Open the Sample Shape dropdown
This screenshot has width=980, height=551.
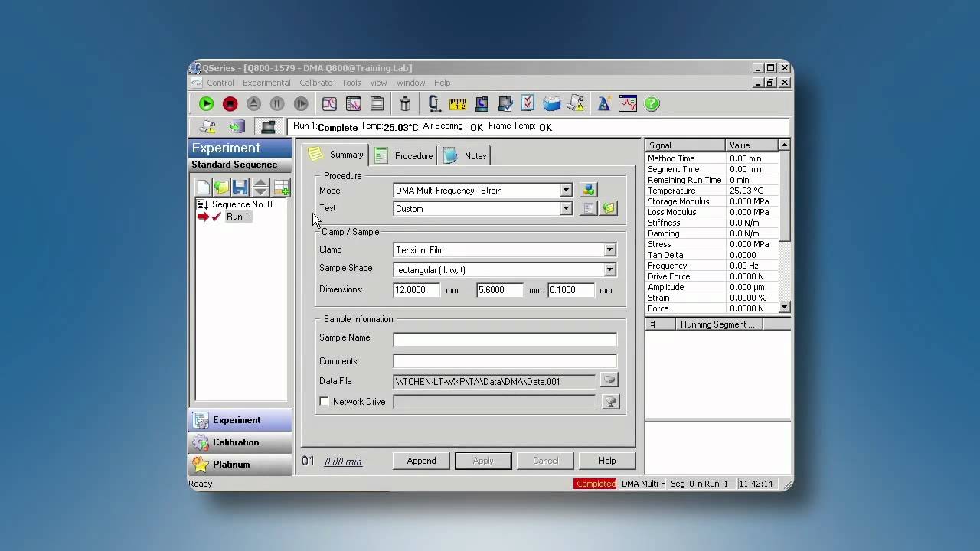609,270
